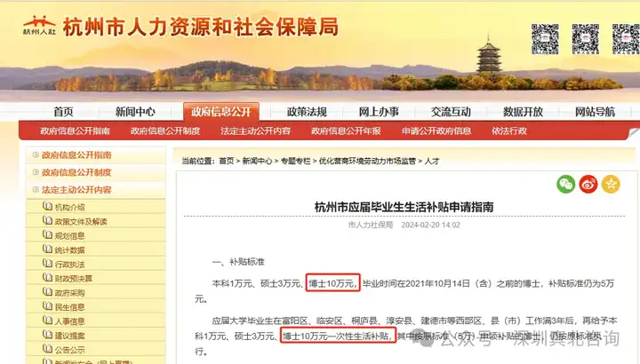Click 政府信息公开制度 sidebar heading text
640x364 pixels.
click(x=76, y=172)
